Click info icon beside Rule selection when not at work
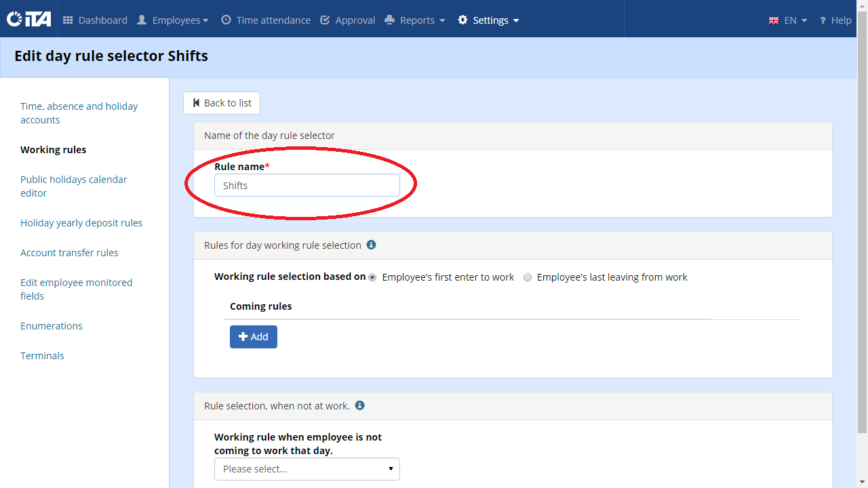 pyautogui.click(x=360, y=405)
